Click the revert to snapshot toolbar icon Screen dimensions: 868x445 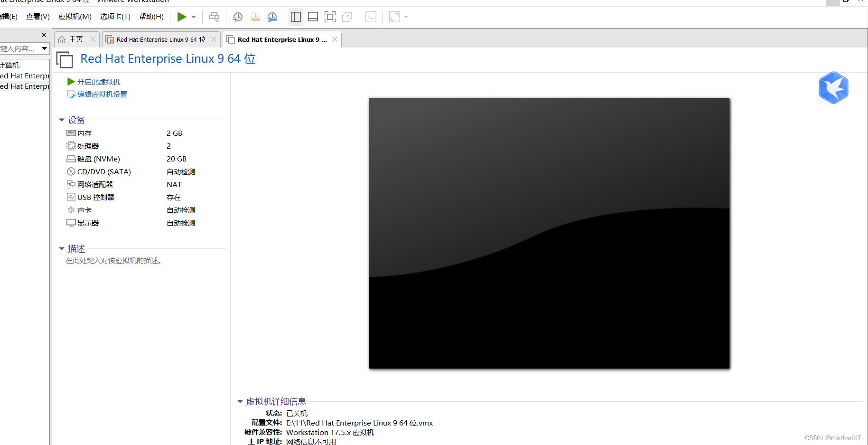tap(255, 17)
